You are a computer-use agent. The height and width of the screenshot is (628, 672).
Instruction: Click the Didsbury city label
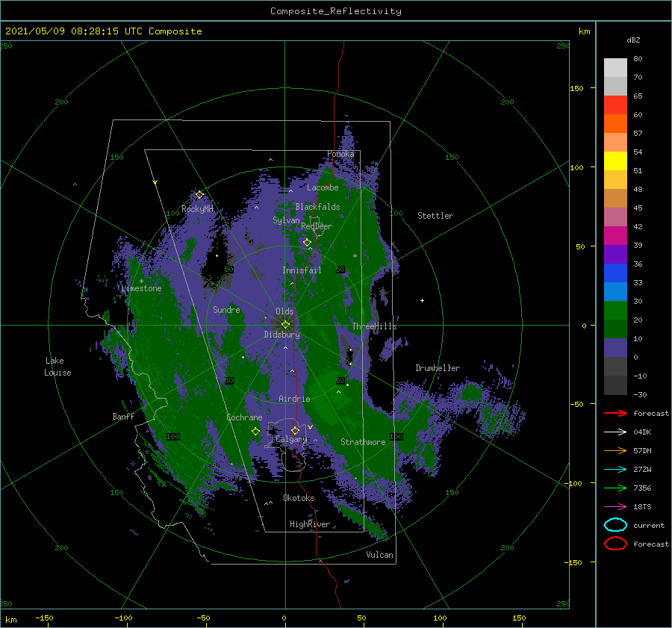pyautogui.click(x=282, y=335)
